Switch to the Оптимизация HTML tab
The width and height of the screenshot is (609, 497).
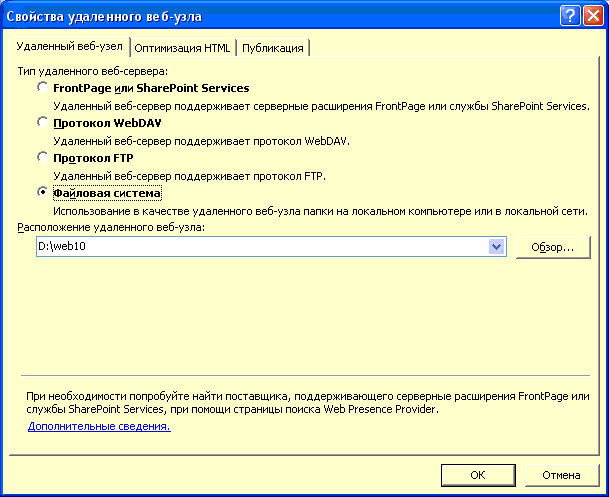pos(183,48)
